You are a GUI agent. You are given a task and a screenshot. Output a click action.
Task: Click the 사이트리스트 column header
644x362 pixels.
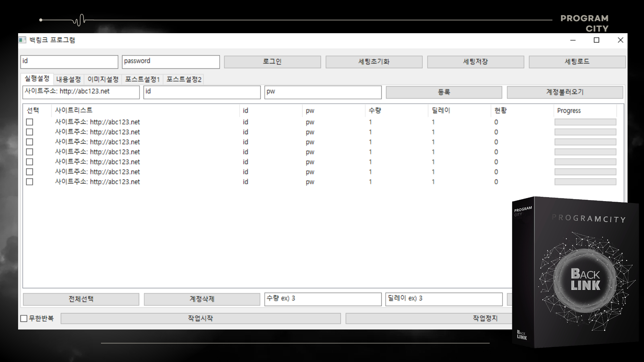(x=145, y=110)
